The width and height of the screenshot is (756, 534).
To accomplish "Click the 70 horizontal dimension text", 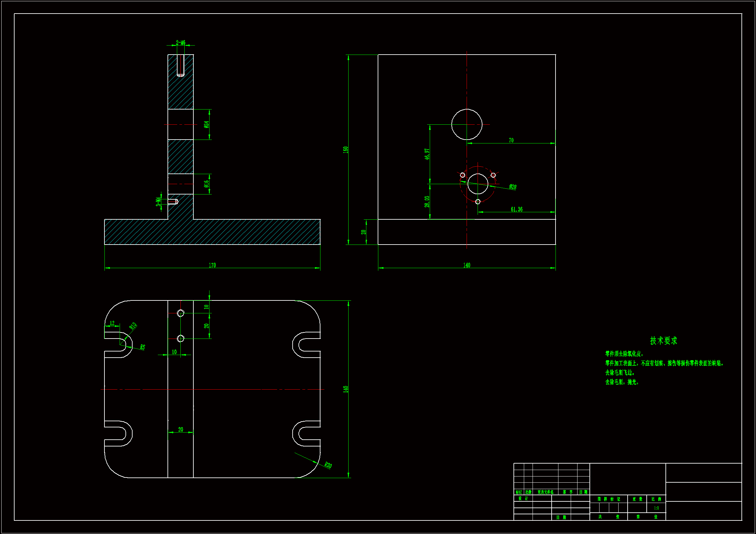I will [x=511, y=140].
